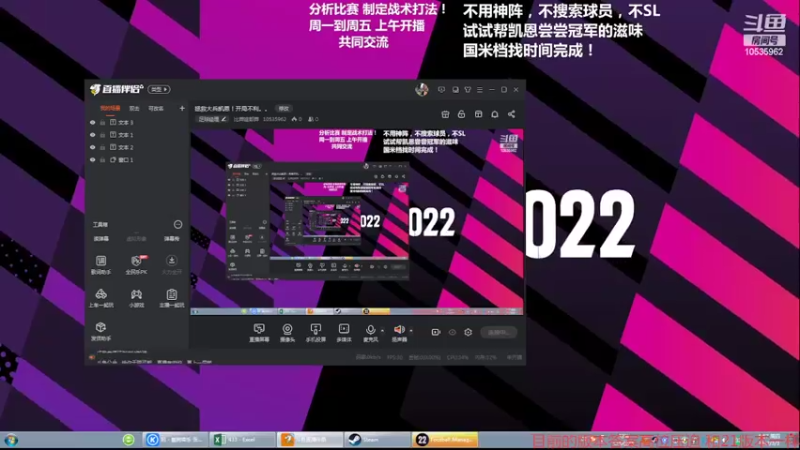Open the blue K app taskbar item

point(175,439)
